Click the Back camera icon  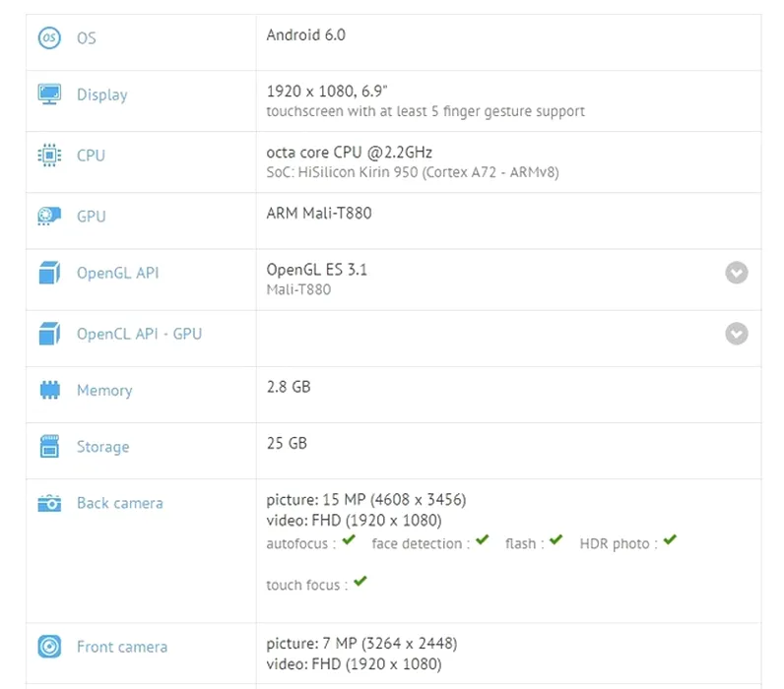coord(49,503)
